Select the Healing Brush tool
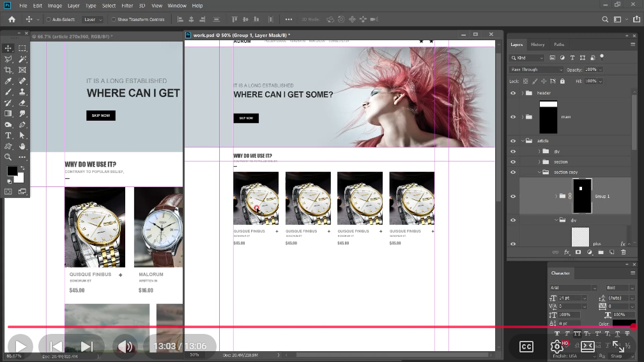 pyautogui.click(x=22, y=81)
